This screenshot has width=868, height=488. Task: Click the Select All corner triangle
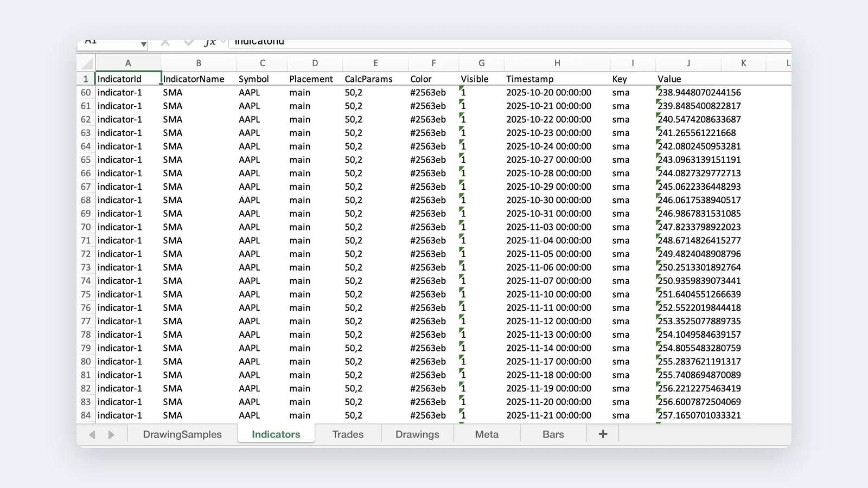point(87,63)
